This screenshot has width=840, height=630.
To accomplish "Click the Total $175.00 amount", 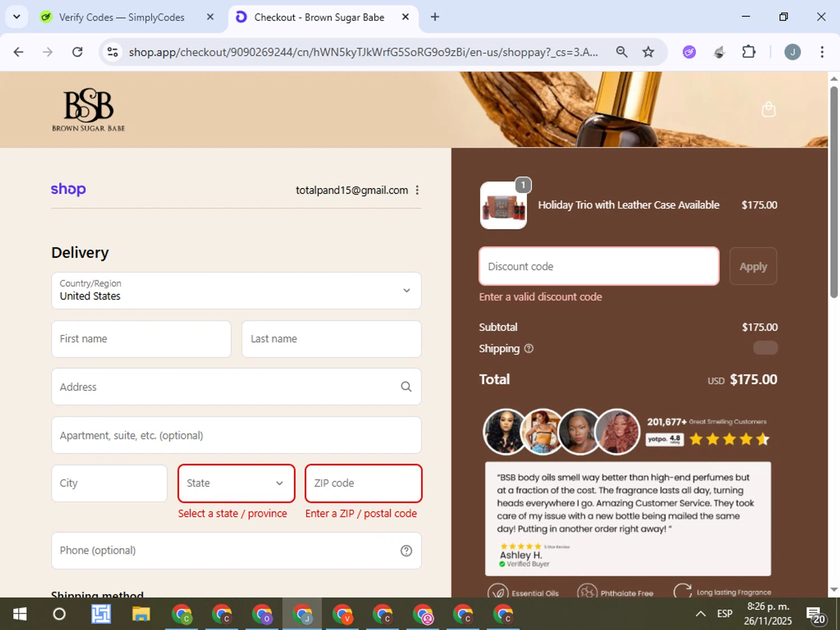I will pyautogui.click(x=753, y=380).
